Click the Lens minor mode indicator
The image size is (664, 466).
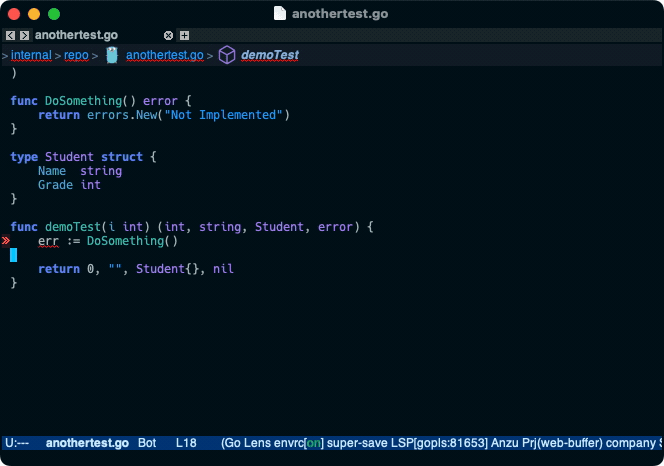257,443
